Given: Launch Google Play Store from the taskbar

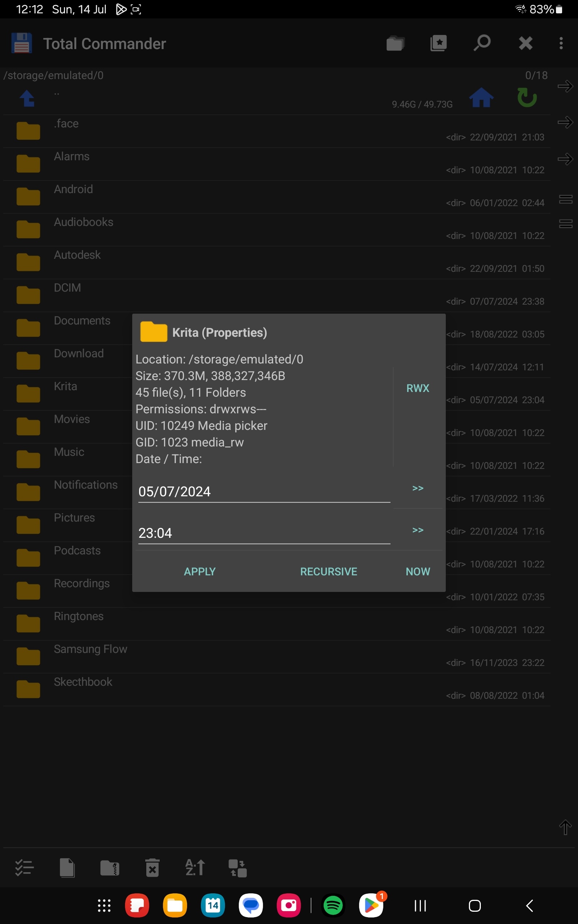Looking at the screenshot, I should [x=371, y=905].
